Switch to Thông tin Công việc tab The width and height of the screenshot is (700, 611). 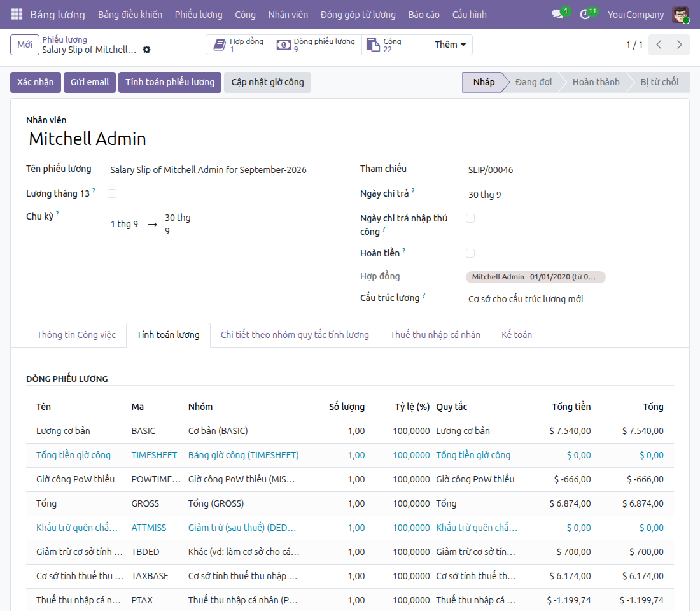(x=76, y=335)
